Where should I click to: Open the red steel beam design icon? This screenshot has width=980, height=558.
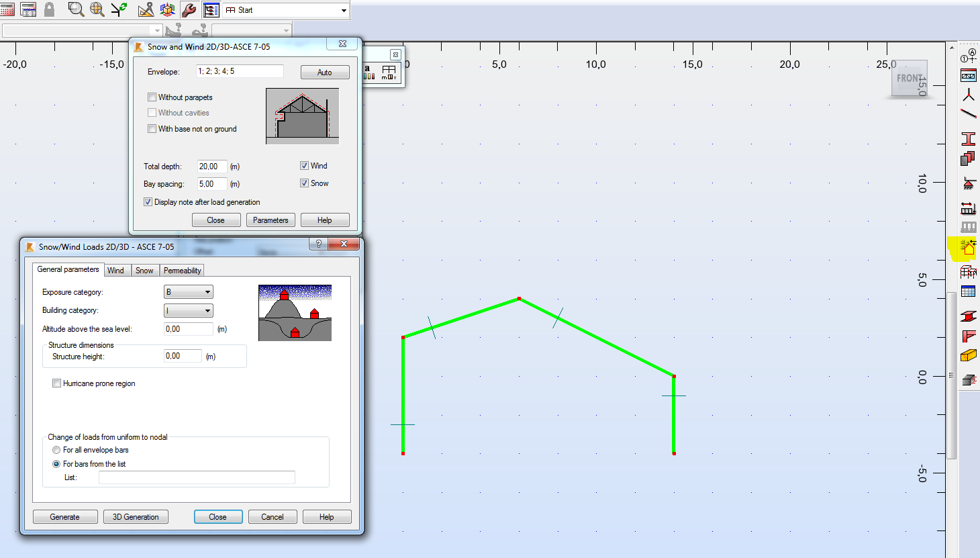coord(969,316)
